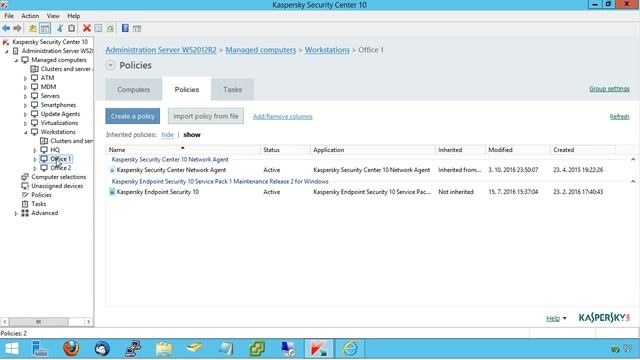Image resolution: width=640 pixels, height=360 pixels.
Task: Collapse the Network Agent policy group chevron
Action: click(633, 159)
